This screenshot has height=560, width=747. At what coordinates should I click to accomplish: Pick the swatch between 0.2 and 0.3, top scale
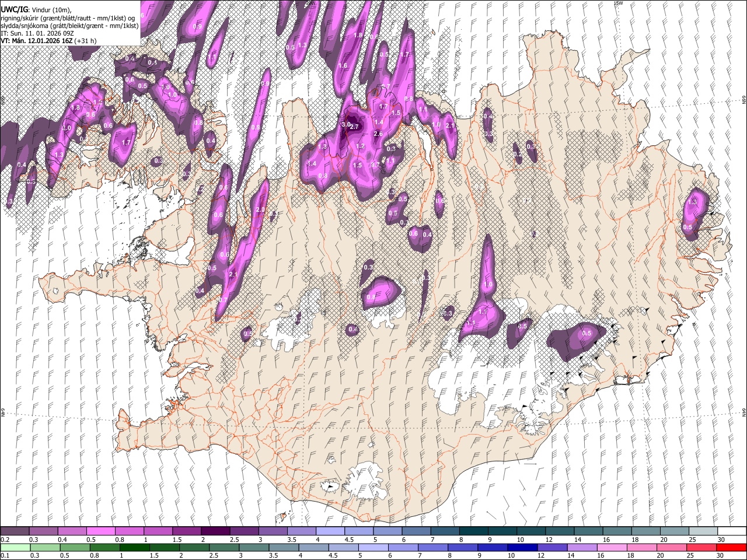15,531
